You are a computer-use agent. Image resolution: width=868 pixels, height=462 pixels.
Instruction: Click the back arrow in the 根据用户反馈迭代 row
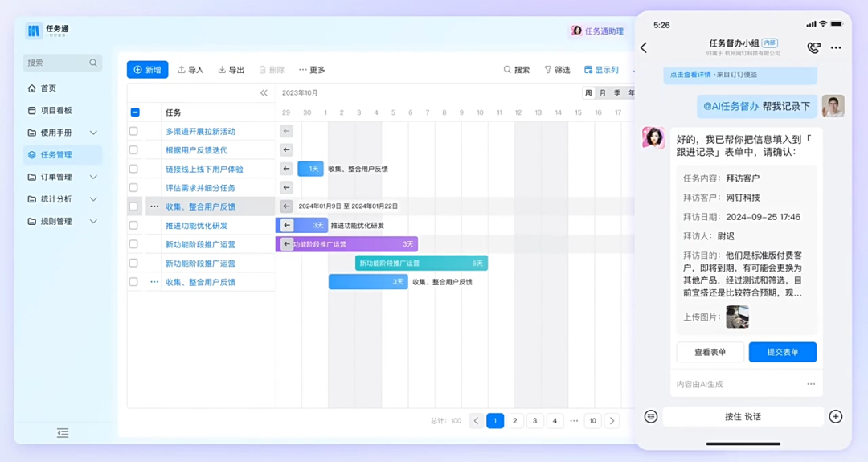point(286,150)
